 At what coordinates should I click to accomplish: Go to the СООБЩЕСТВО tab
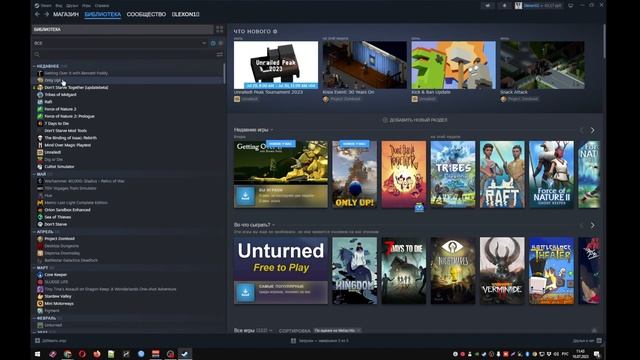146,14
